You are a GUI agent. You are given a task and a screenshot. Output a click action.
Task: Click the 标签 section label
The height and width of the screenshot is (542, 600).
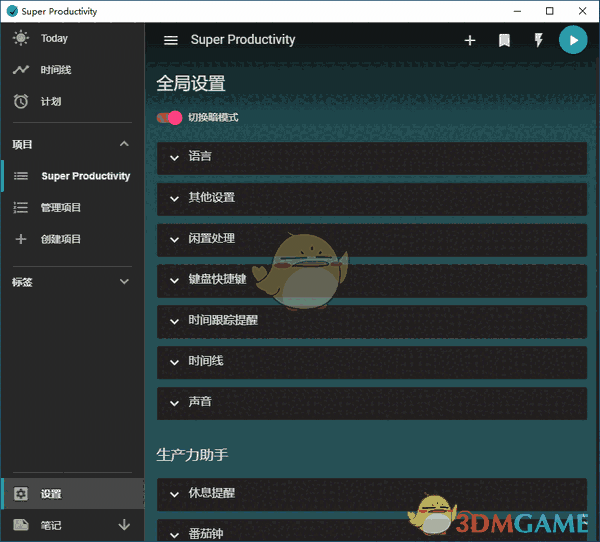click(22, 282)
